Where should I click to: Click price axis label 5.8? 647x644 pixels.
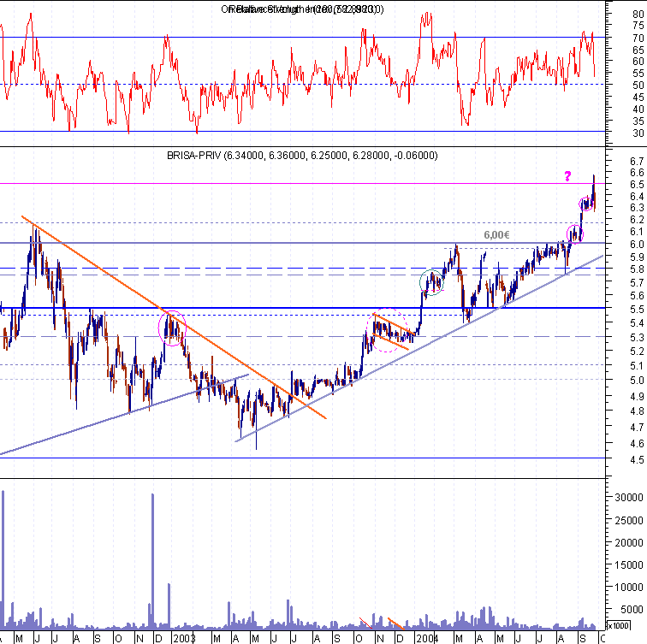[637, 269]
